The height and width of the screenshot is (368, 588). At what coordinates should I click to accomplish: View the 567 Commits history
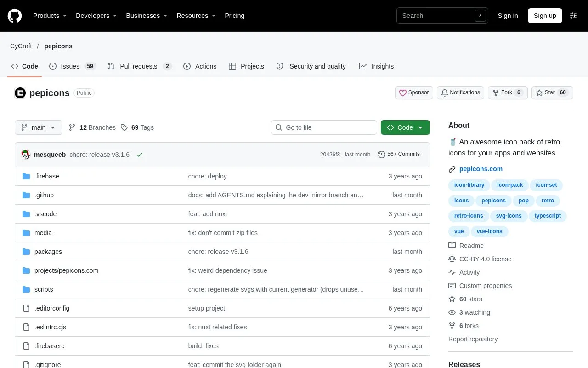pyautogui.click(x=399, y=155)
